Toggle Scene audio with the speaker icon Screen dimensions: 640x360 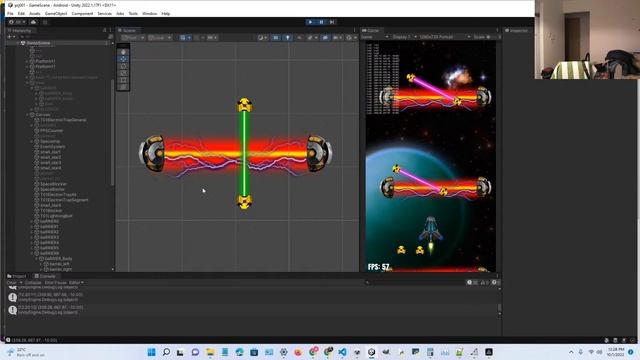click(x=299, y=38)
